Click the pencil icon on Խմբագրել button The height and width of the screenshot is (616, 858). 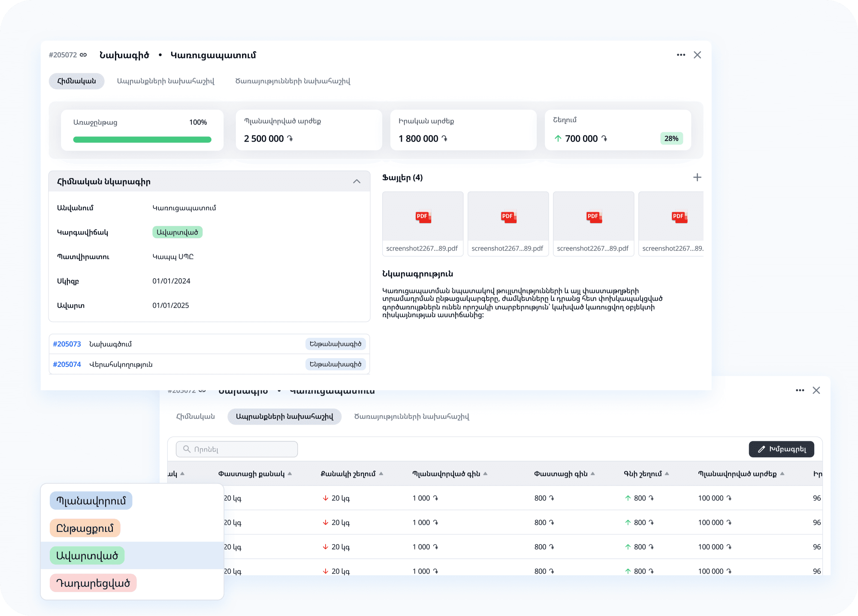(x=761, y=449)
